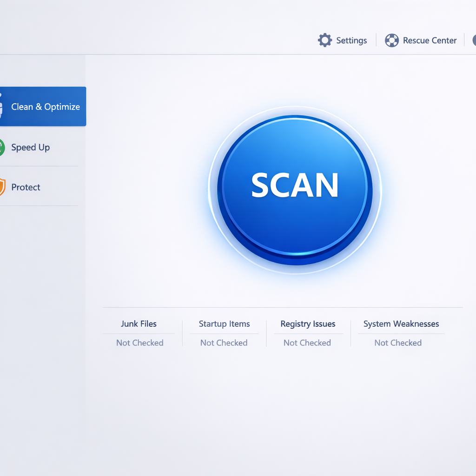
Task: Open the Rescue Center label
Action: tap(430, 40)
